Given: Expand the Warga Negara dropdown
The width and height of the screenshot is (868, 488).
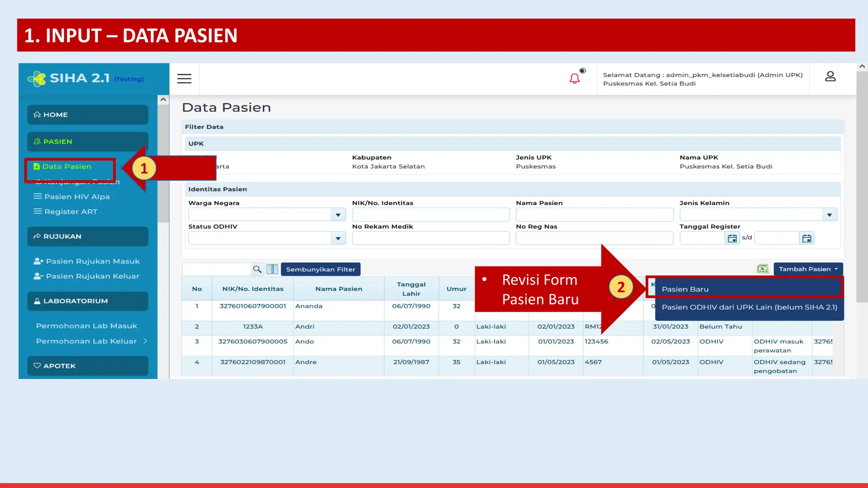Looking at the screenshot, I should [x=338, y=215].
